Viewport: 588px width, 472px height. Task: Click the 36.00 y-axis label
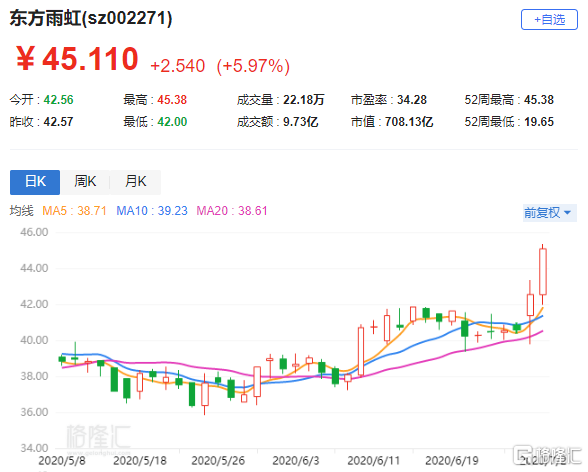34,412
